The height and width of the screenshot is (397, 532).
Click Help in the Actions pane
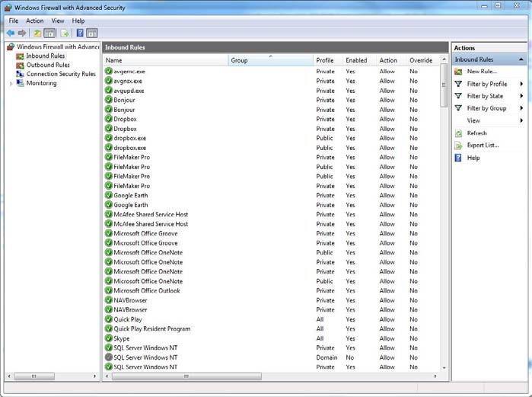pyautogui.click(x=473, y=158)
